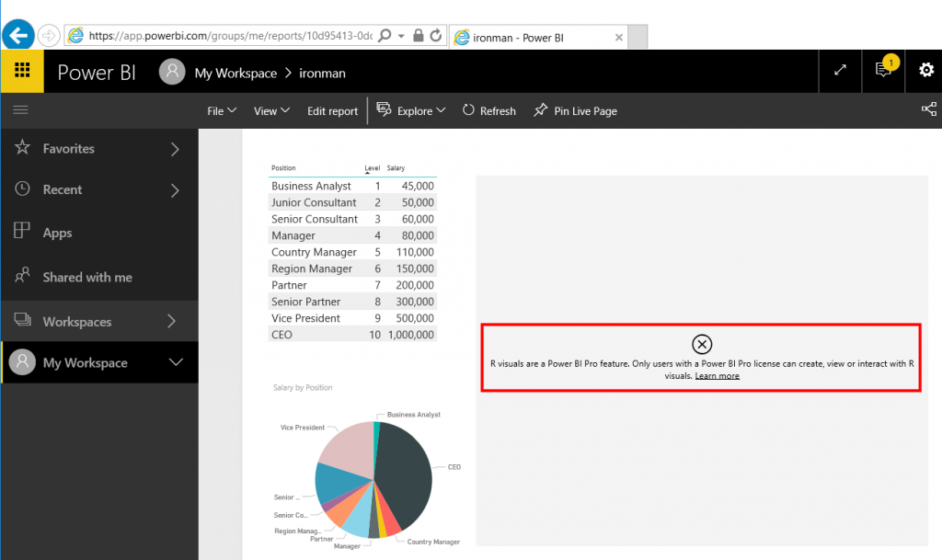Click the share icon in the report toolbar

[x=929, y=109]
